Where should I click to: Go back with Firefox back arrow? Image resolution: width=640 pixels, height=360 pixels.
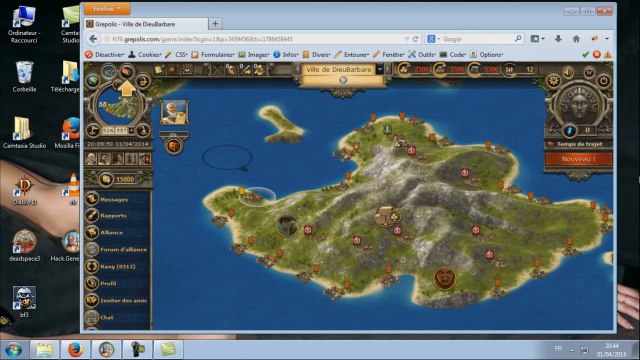click(x=93, y=39)
